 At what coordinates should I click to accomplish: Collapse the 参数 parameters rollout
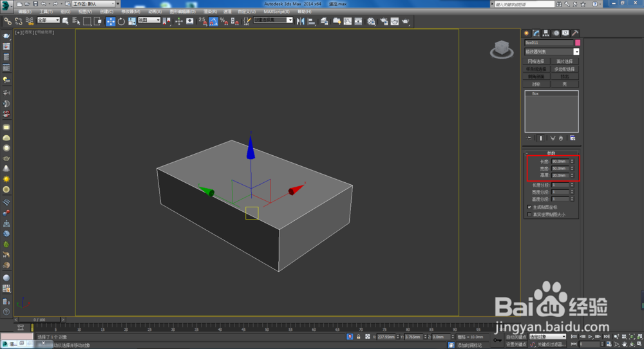[551, 153]
